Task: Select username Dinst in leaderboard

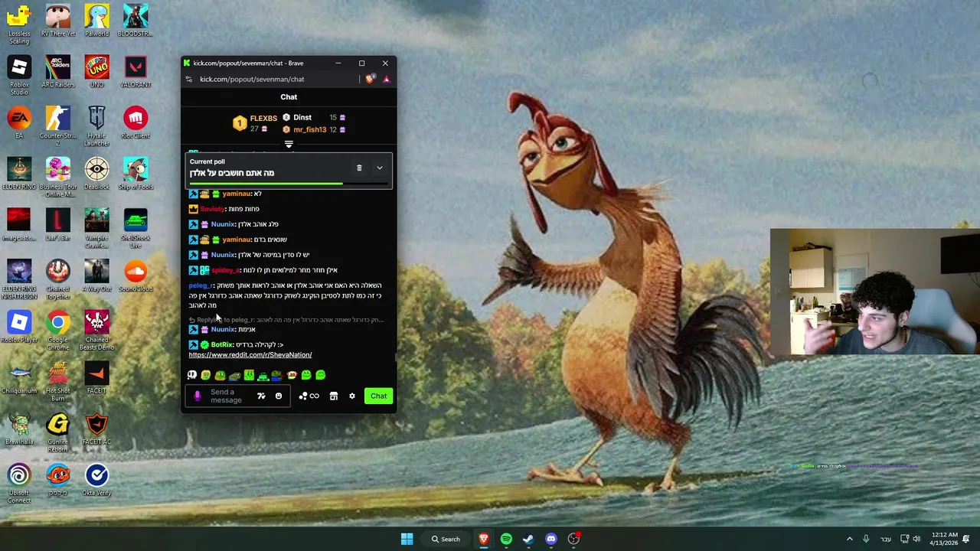Action: 302,117
